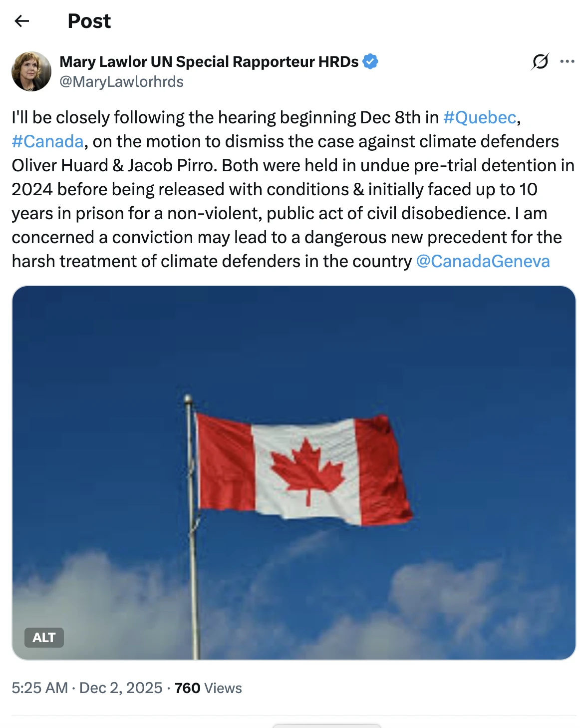Click the silver ball atop the flagpole
The width and height of the screenshot is (580, 728).
coord(188,399)
